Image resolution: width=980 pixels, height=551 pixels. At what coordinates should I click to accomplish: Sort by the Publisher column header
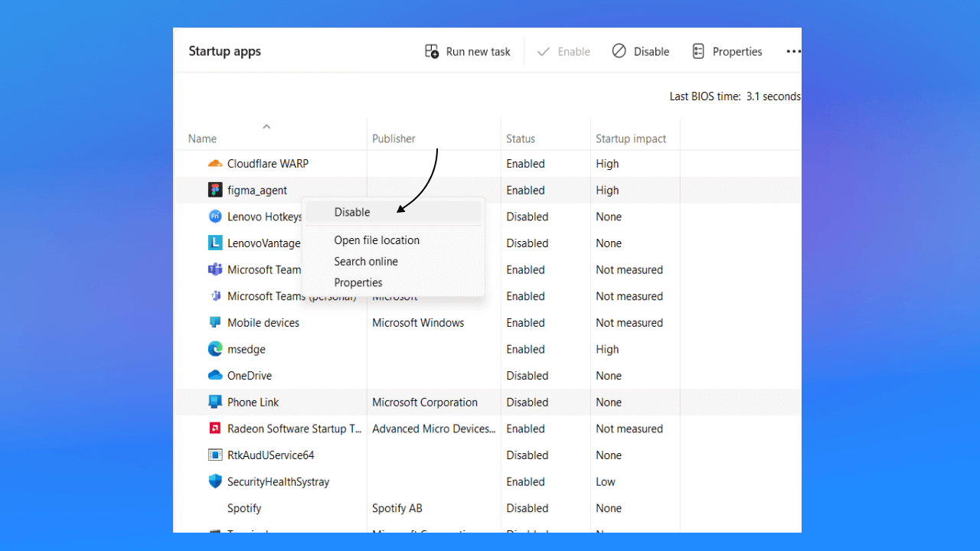(394, 139)
